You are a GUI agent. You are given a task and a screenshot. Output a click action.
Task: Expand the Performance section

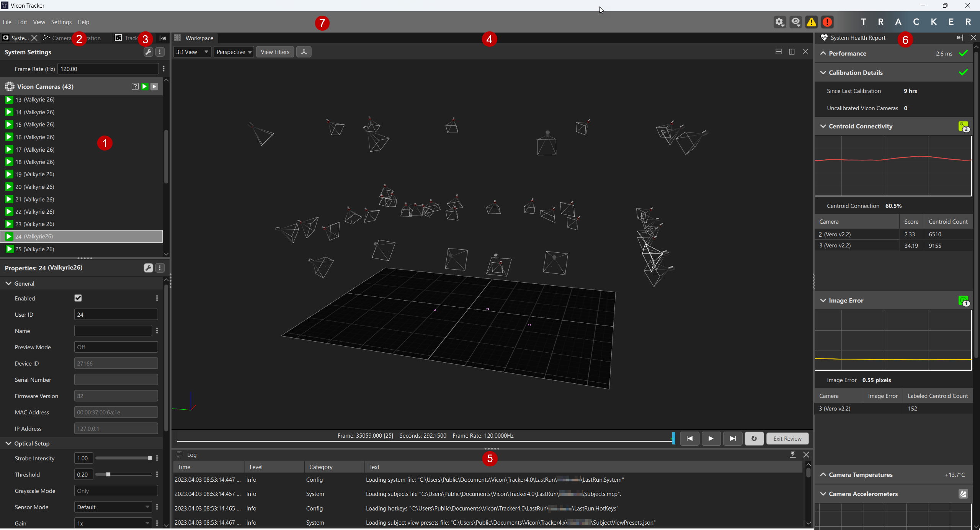point(823,54)
